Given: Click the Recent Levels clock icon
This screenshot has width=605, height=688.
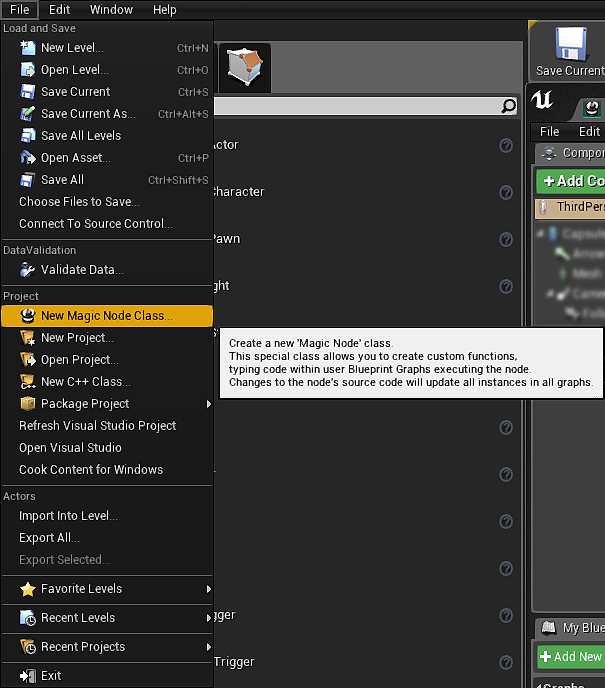Looking at the screenshot, I should (x=28, y=618).
